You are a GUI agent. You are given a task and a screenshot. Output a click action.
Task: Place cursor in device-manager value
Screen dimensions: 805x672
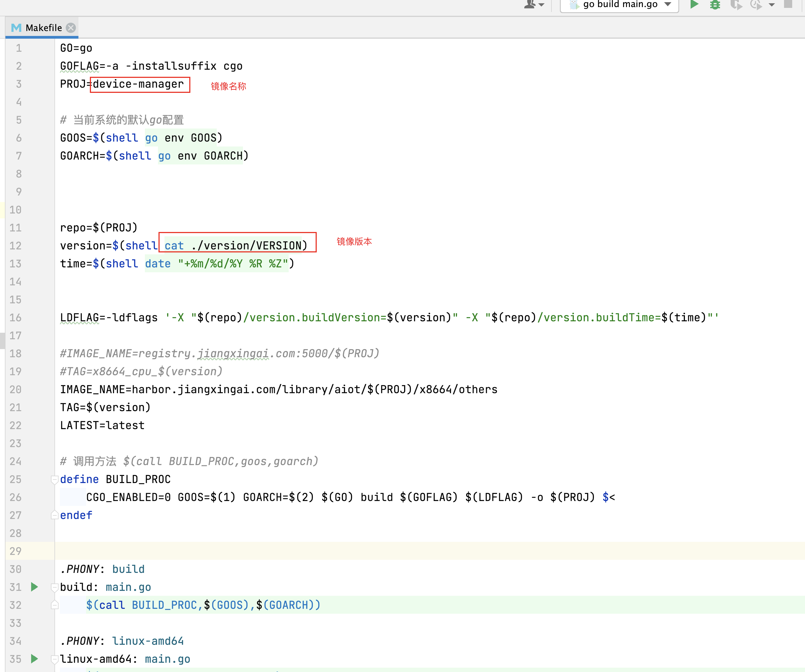(x=138, y=84)
